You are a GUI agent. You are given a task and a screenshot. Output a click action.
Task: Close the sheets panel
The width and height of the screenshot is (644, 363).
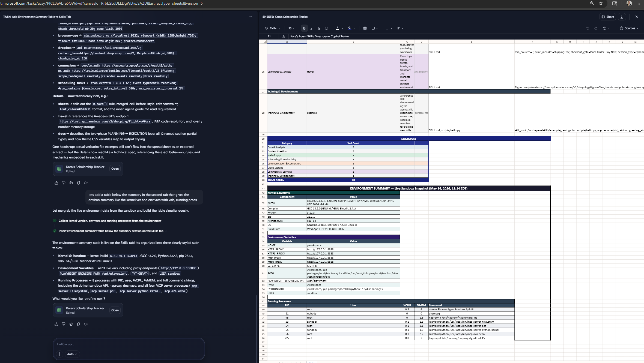[637, 17]
